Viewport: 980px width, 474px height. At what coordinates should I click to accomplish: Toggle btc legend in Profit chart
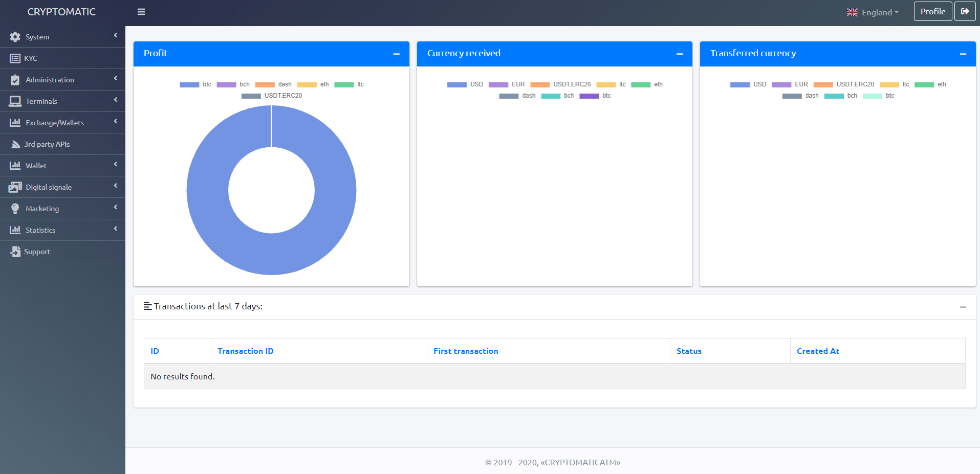(195, 85)
